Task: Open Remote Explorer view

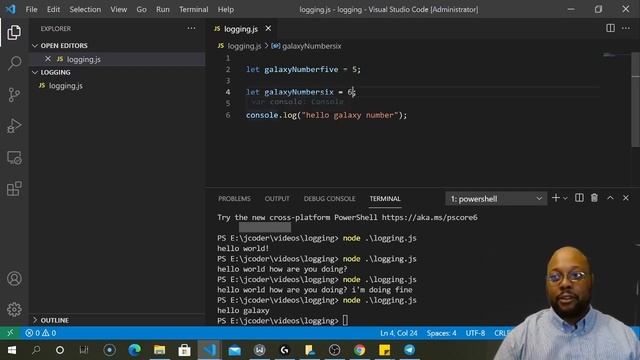Action: (x=14, y=158)
